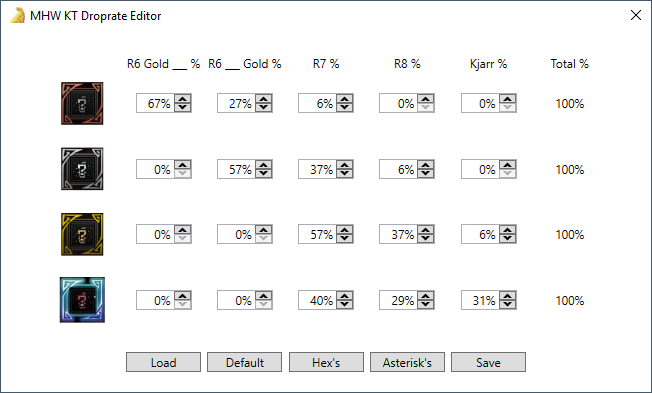652x393 pixels.
Task: Click down arrow on silver row R6 __ Gold %
Action: [x=264, y=173]
